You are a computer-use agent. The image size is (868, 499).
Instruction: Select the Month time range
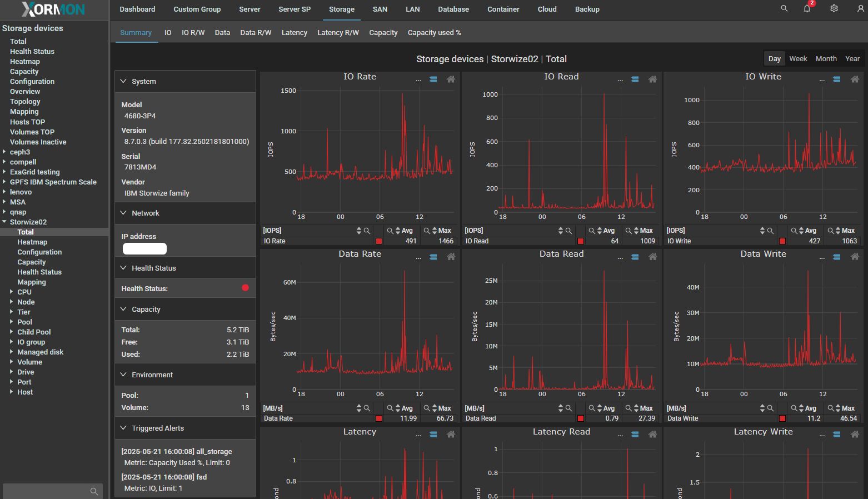[x=826, y=59]
